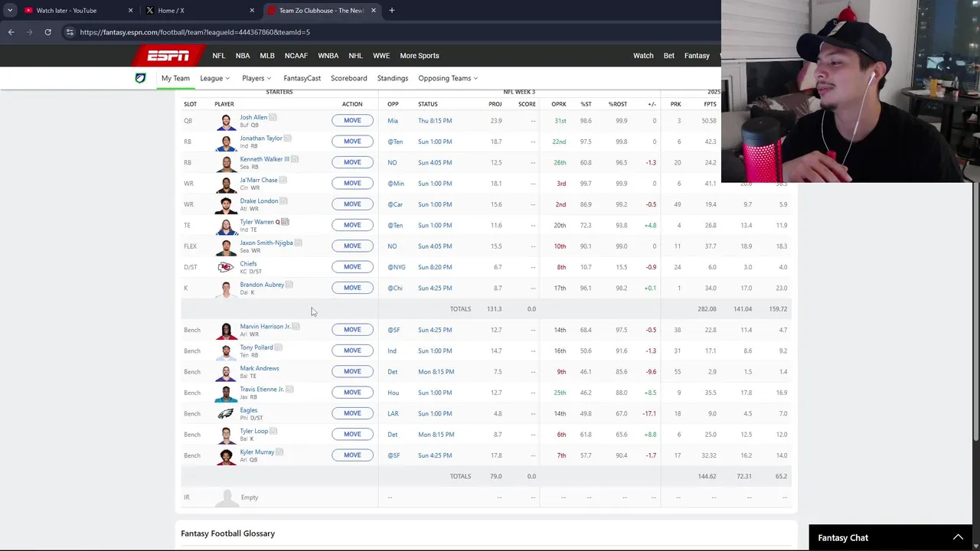Open the NBA section in ESPN nav
Viewport: 980px width, 551px height.
pyautogui.click(x=243, y=56)
